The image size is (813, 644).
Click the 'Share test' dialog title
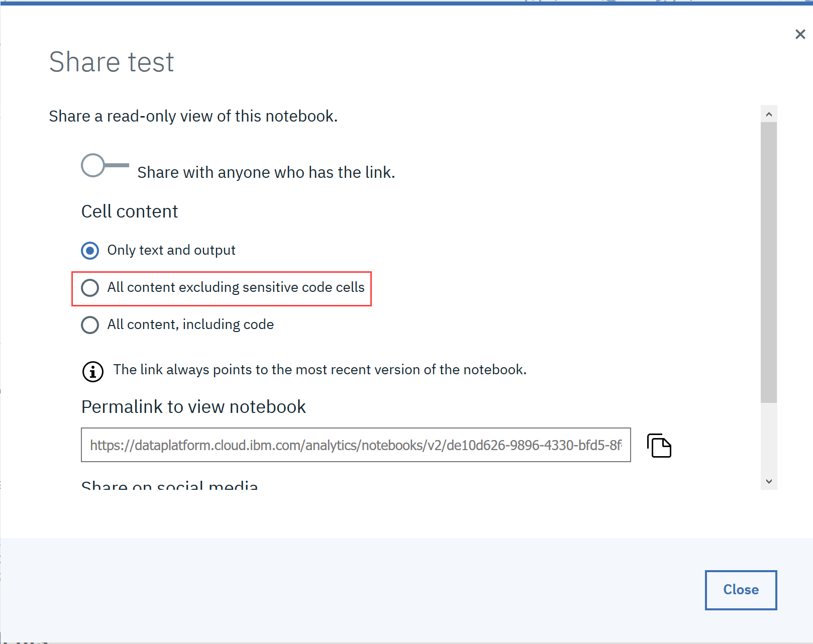112,62
